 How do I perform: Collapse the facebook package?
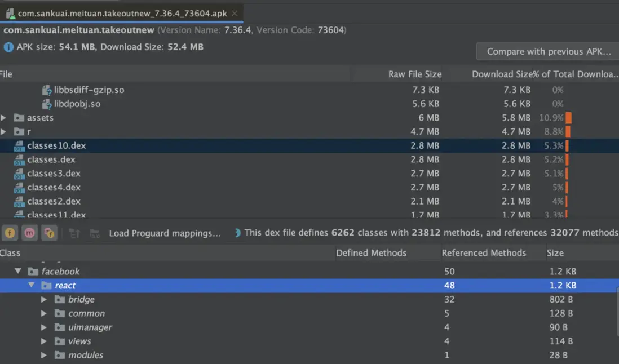click(x=18, y=272)
